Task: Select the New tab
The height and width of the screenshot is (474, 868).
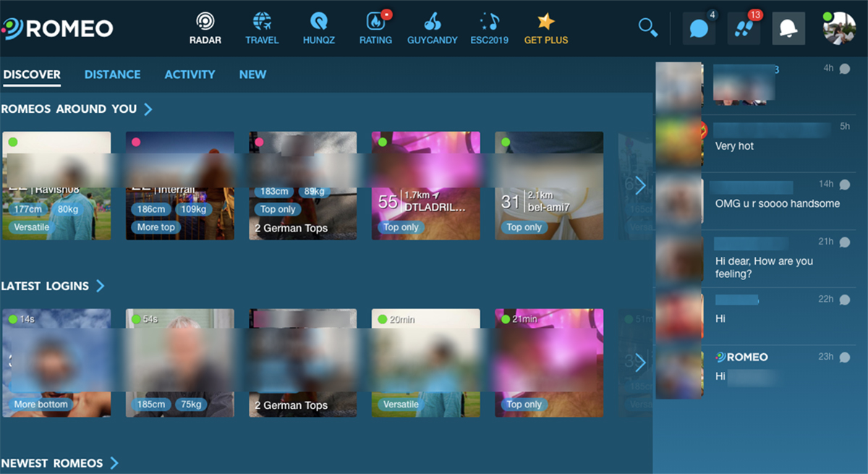Action: coord(252,75)
